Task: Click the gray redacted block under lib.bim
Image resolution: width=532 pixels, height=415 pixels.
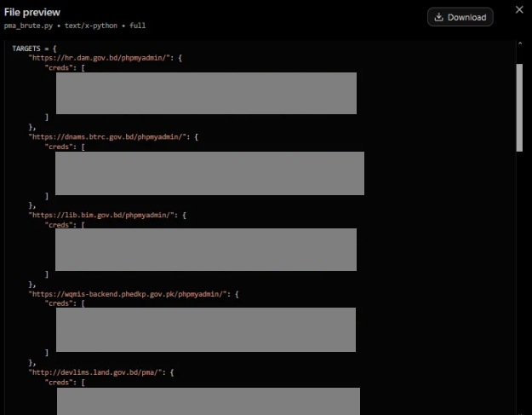Action: (206, 250)
